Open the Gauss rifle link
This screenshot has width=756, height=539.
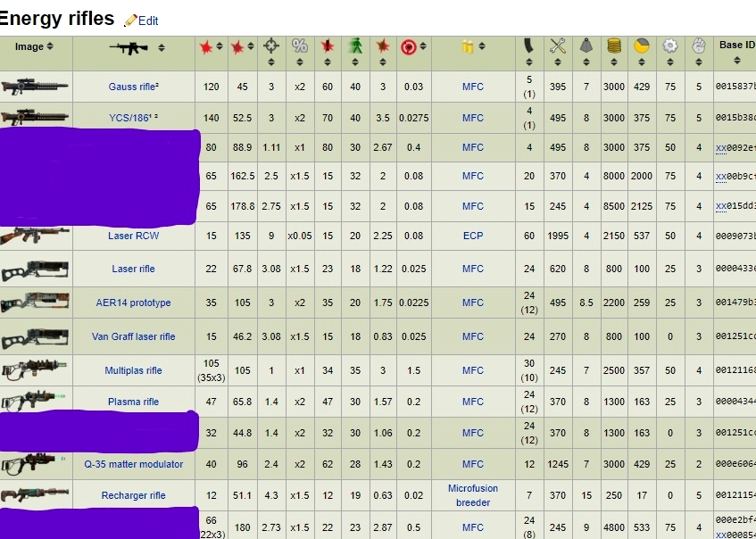click(133, 87)
